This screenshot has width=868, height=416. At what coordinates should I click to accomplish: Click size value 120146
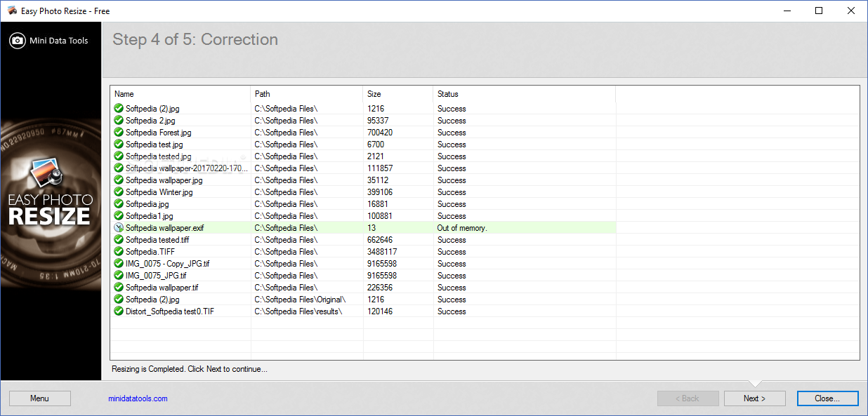pos(380,311)
